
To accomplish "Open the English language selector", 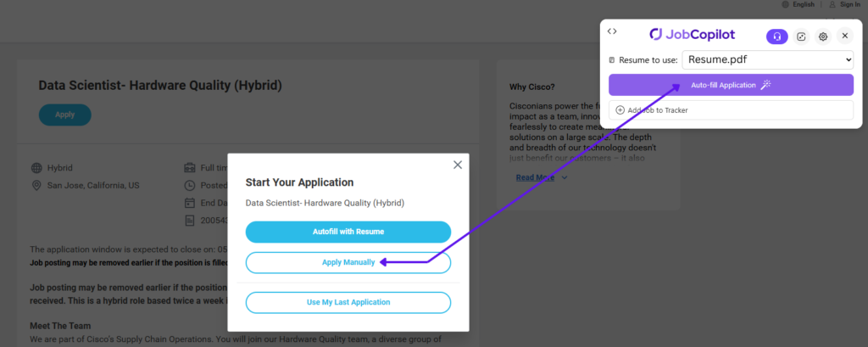I will (x=804, y=5).
